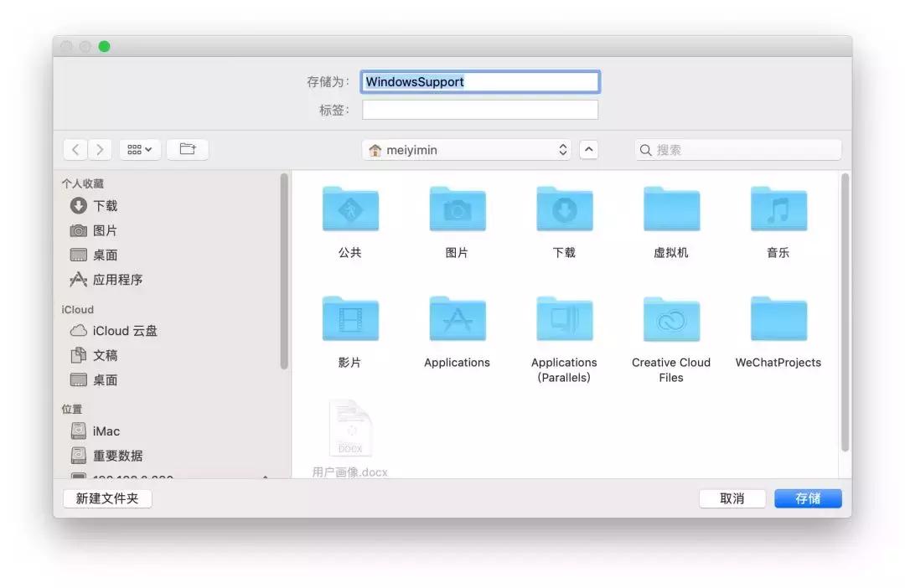Viewport: 905px width, 588px height.
Task: Click the 标签 tags input field
Action: pyautogui.click(x=479, y=110)
